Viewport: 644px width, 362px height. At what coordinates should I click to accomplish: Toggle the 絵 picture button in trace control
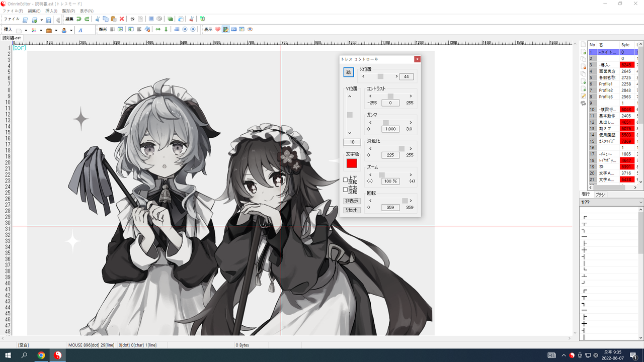(349, 72)
